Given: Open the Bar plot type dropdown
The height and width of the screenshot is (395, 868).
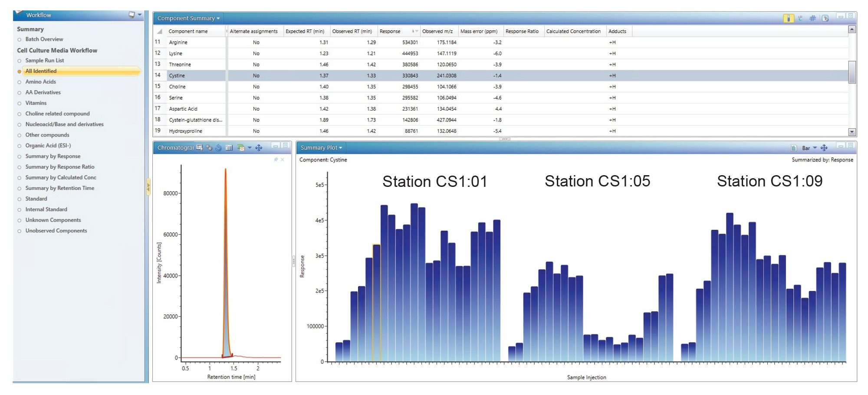Looking at the screenshot, I should (x=809, y=148).
